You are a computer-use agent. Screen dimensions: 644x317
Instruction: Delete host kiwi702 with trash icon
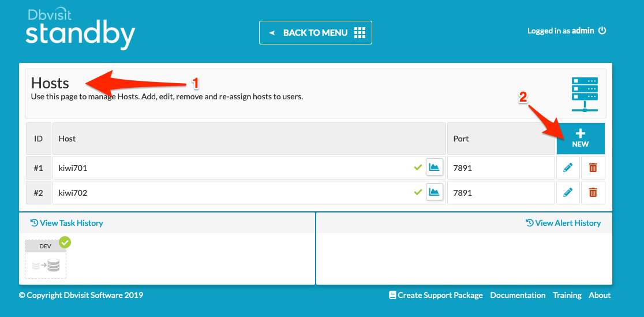click(593, 192)
